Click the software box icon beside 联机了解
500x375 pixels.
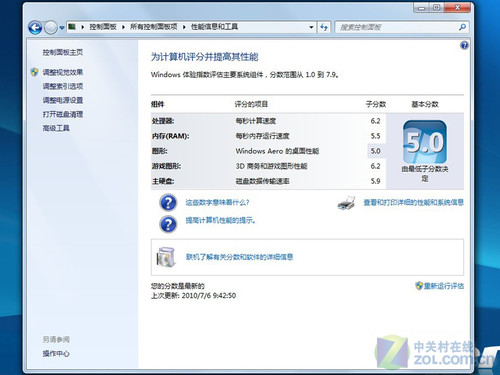click(166, 257)
